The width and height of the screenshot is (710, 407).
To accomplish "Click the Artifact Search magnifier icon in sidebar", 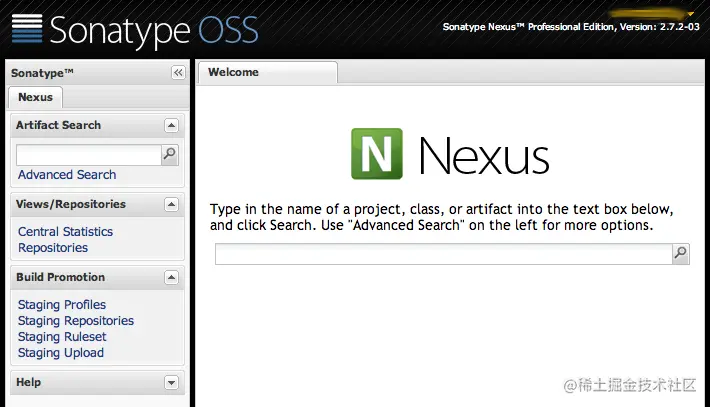I will click(x=170, y=155).
